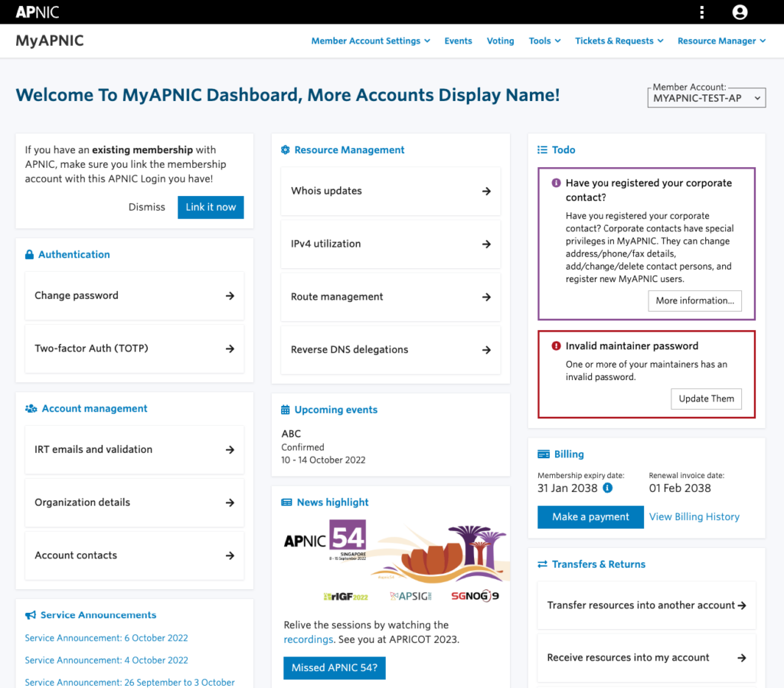
Task: Go to the Events nav item
Action: [x=458, y=41]
